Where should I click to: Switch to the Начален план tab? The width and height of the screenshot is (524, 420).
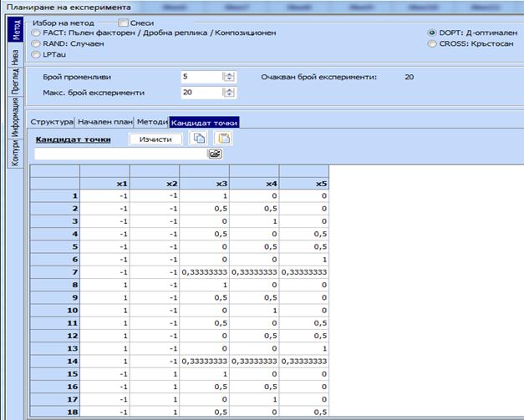105,122
